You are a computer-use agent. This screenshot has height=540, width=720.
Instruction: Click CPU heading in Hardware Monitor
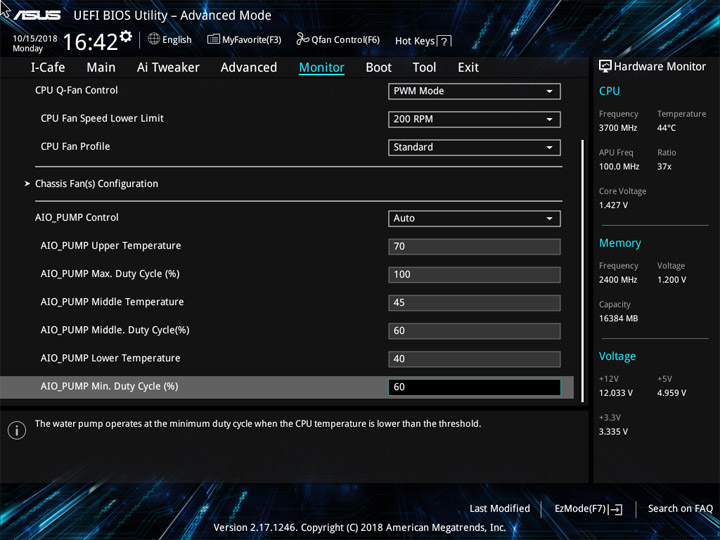(x=609, y=91)
